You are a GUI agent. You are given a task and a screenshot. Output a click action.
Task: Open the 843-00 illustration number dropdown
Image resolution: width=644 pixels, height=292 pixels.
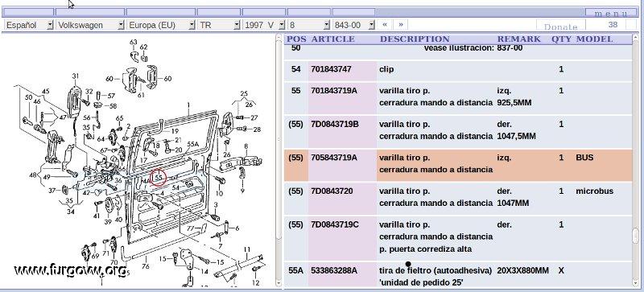coord(353,25)
